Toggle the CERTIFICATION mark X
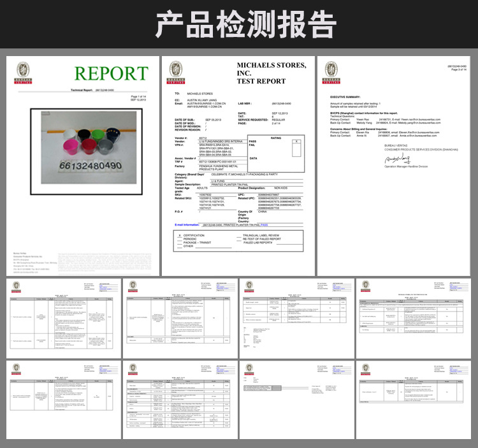Screen dimensions: 478x448 click(x=180, y=236)
